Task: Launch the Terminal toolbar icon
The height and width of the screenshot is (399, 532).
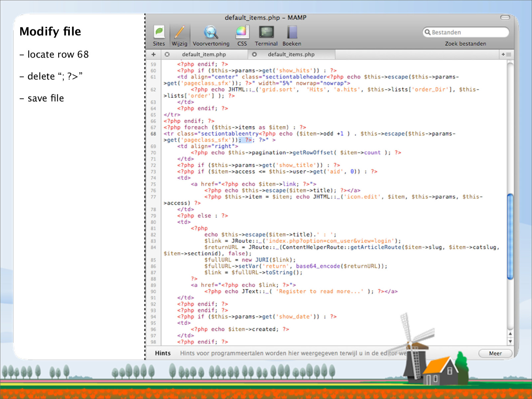Action: [x=266, y=32]
